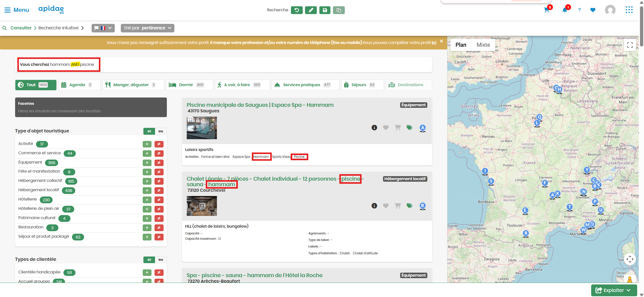Screen dimensions: 644x297
Task: Click tag icon for Chalet Léonie
Action: pos(409,206)
